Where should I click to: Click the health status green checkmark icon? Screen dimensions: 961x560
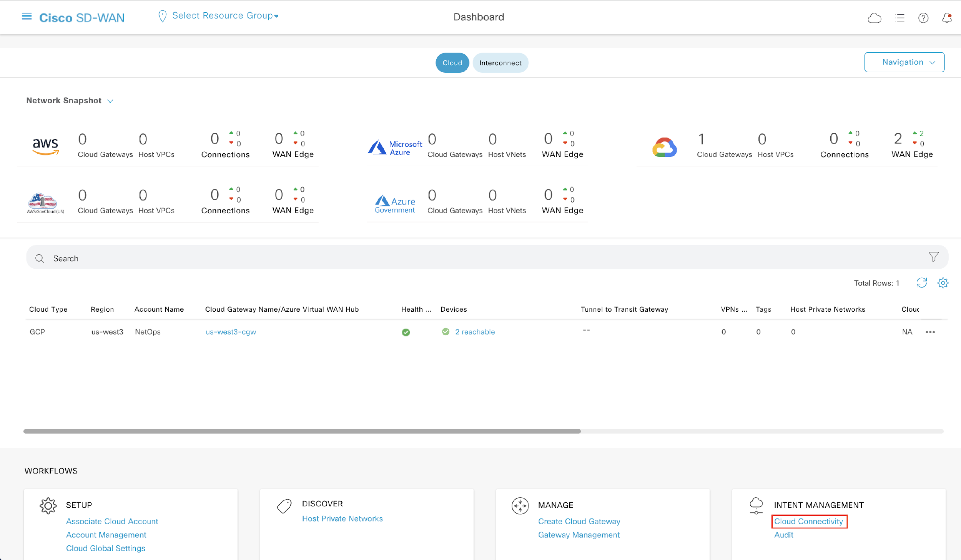coord(405,331)
